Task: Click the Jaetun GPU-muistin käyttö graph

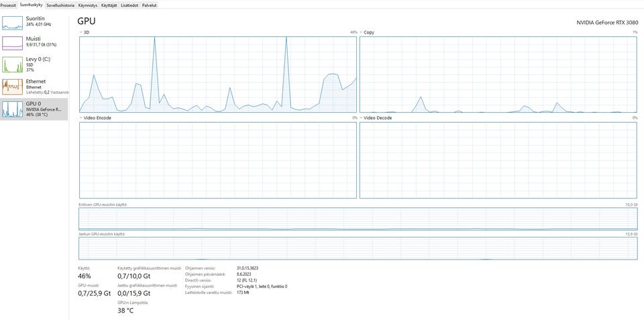Action: coord(358,248)
